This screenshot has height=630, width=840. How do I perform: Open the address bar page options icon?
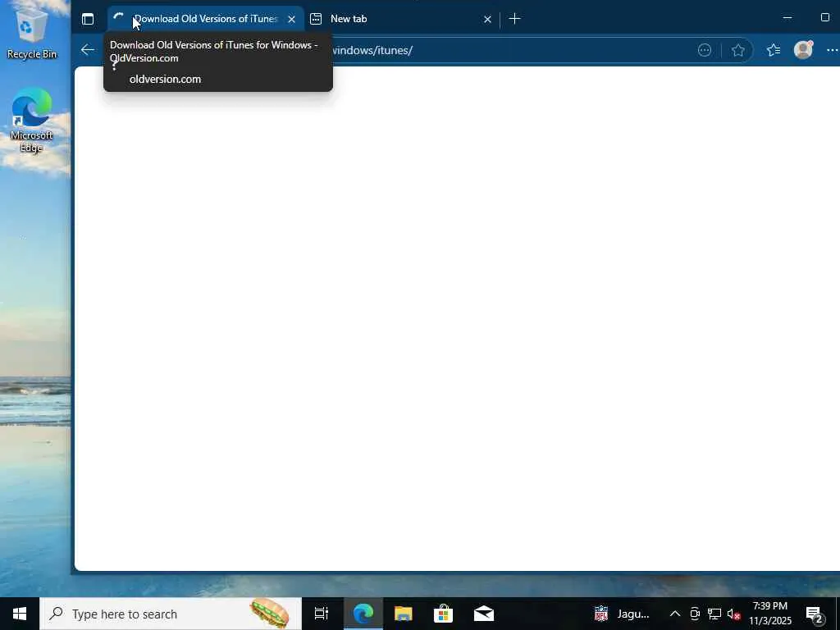tap(705, 50)
